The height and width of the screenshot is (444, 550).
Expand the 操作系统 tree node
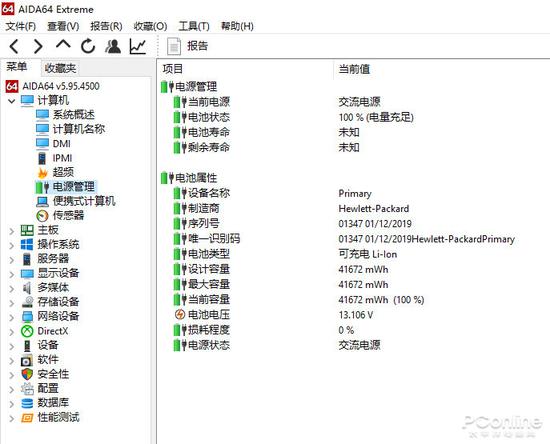[12, 245]
